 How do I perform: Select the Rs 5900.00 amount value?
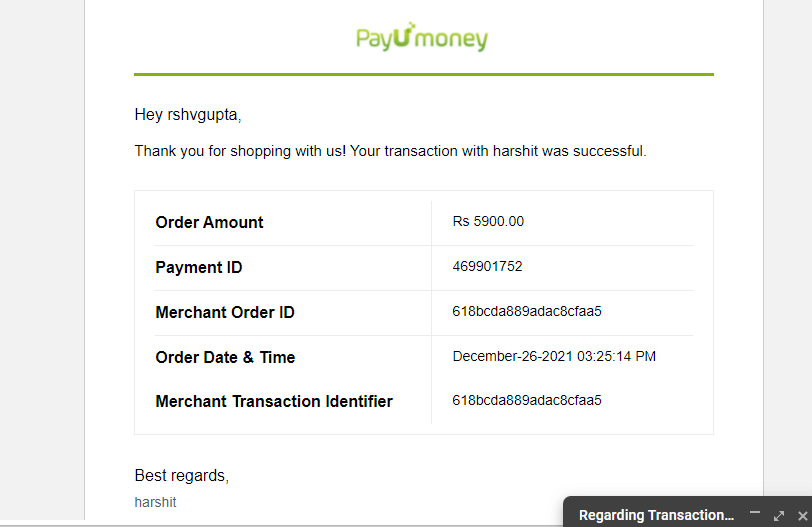pyautogui.click(x=488, y=222)
